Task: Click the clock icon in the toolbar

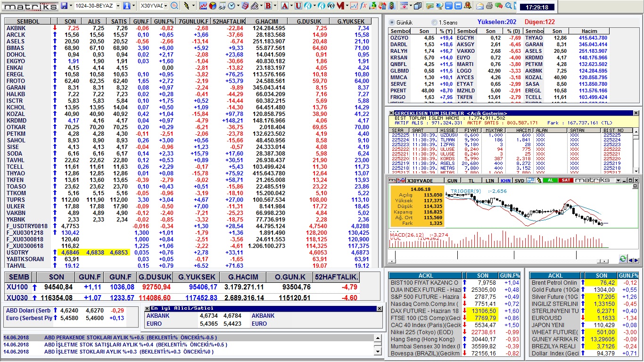Action: 231,6
